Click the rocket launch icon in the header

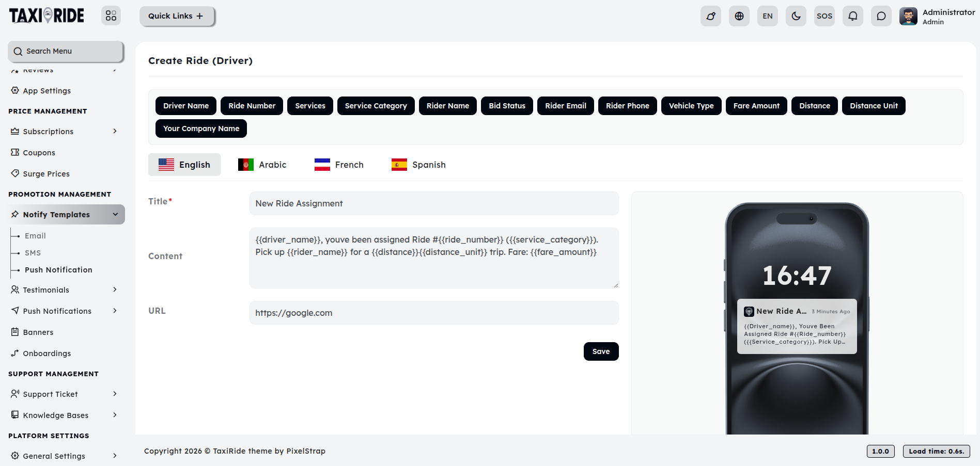tap(711, 16)
